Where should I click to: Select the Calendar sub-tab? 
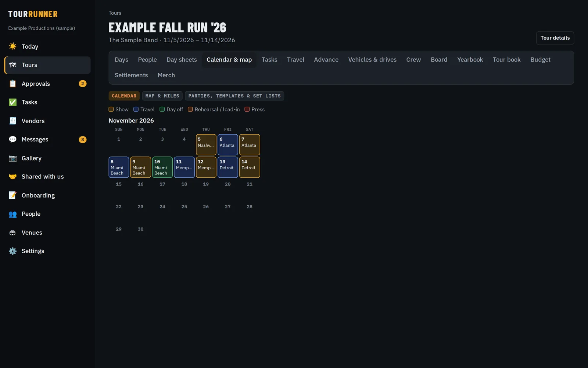[124, 96]
